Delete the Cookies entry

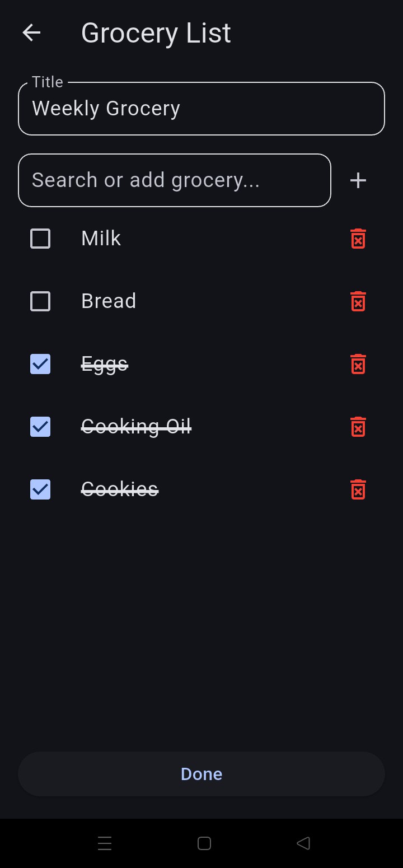click(x=358, y=489)
